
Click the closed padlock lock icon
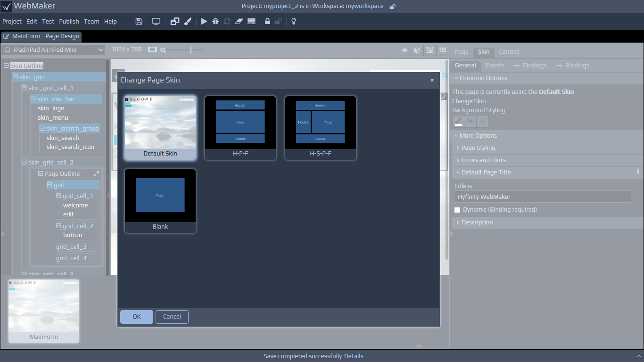click(x=267, y=21)
